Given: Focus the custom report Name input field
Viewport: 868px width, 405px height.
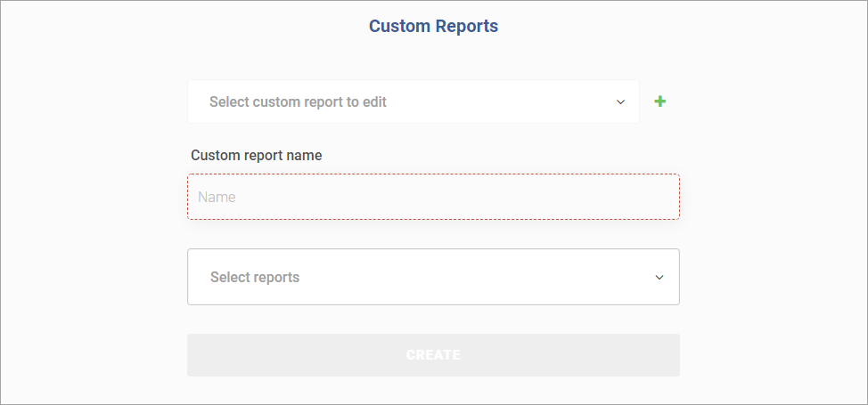Looking at the screenshot, I should click(x=433, y=197).
